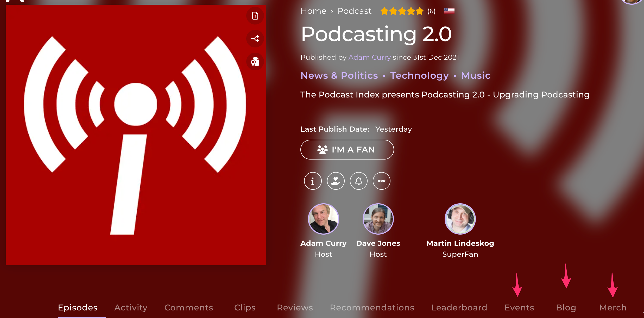Image resolution: width=644 pixels, height=318 pixels.
Task: Click the Adam Curry name label
Action: pyautogui.click(x=323, y=243)
